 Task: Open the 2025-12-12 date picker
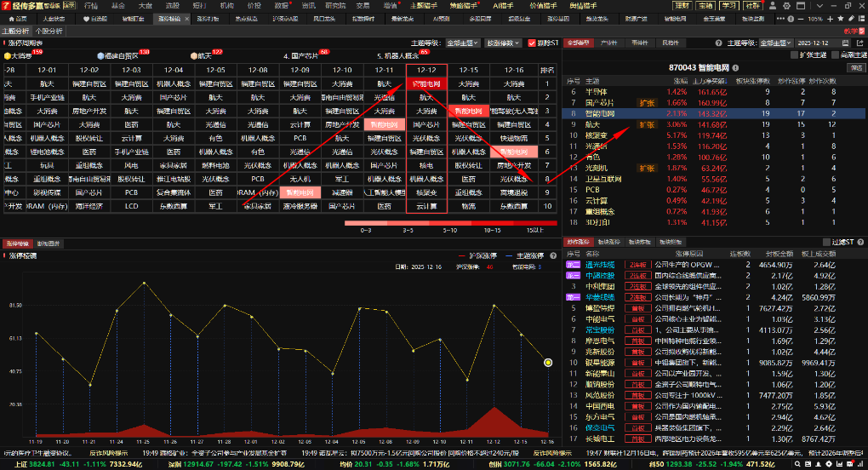814,43
